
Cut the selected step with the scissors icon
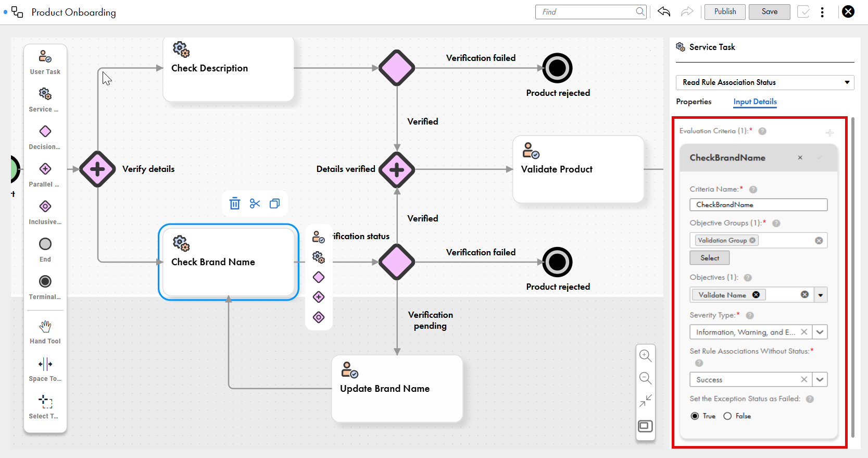pyautogui.click(x=255, y=204)
